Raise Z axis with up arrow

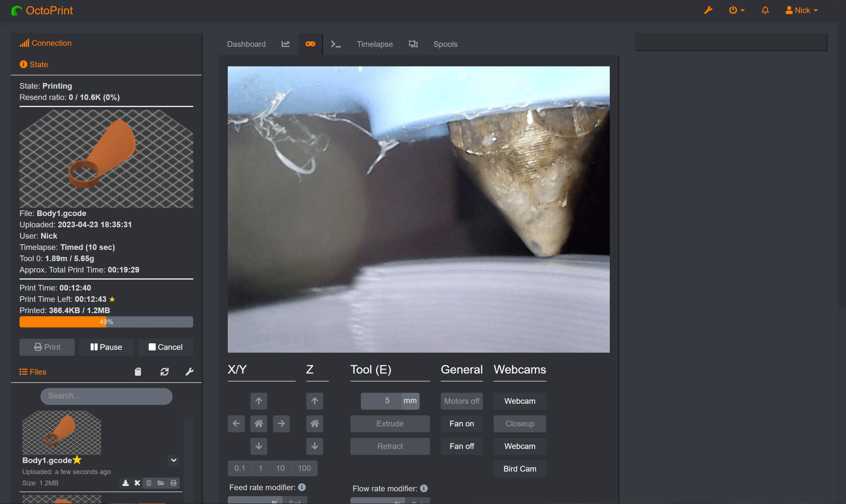[315, 401]
